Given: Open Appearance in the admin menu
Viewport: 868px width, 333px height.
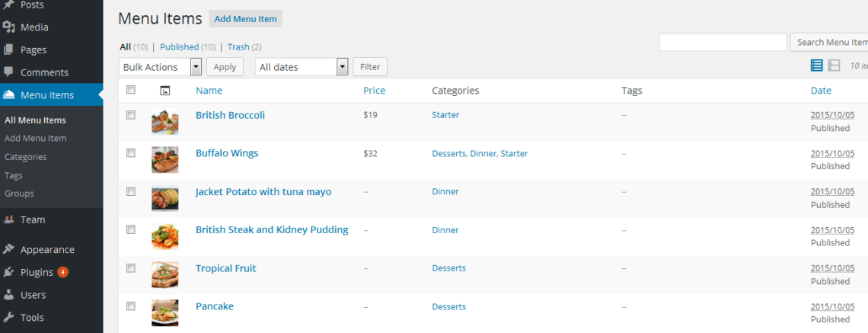Looking at the screenshot, I should coord(47,250).
